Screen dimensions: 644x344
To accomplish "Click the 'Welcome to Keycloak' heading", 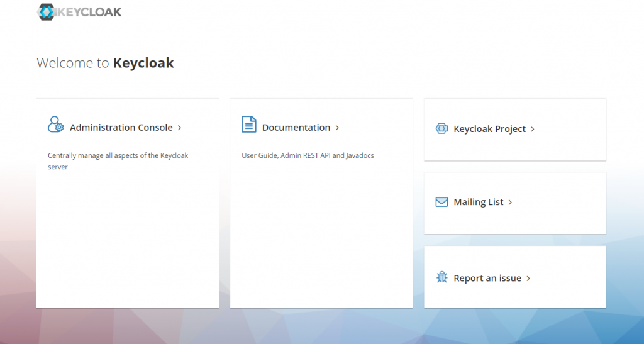I will 105,63.
